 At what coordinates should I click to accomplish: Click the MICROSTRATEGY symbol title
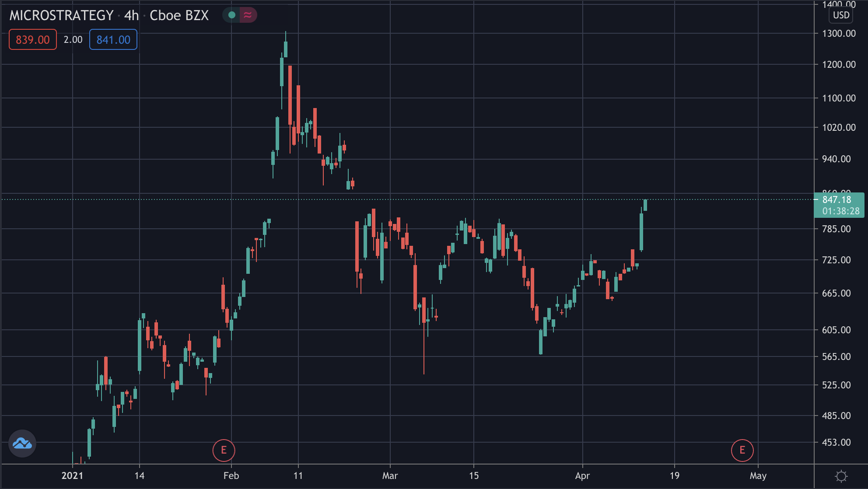click(62, 15)
